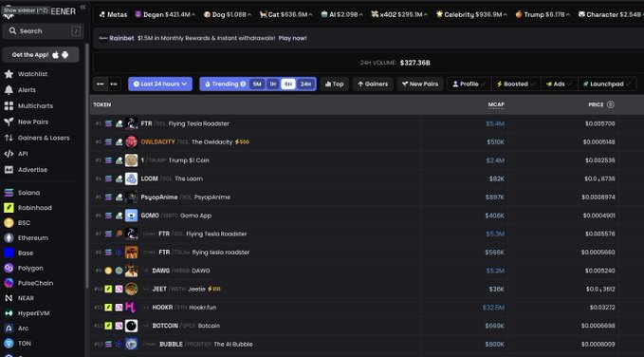Select the Ethereum chain icon

[x=9, y=237]
